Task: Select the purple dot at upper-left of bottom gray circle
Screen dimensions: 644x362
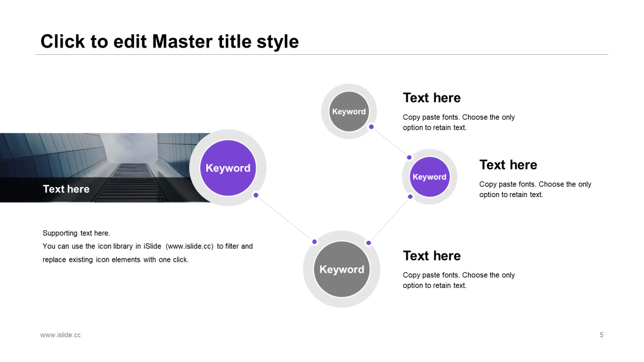Action: point(314,242)
